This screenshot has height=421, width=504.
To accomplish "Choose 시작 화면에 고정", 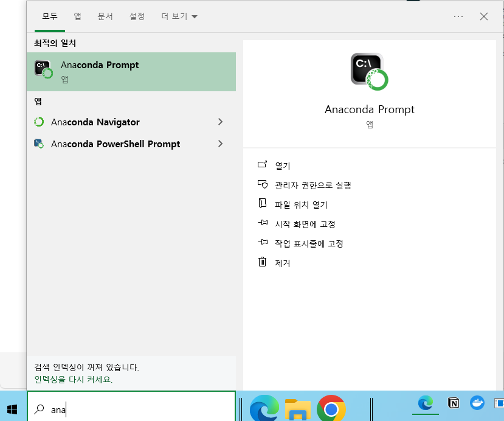I will click(x=305, y=224).
